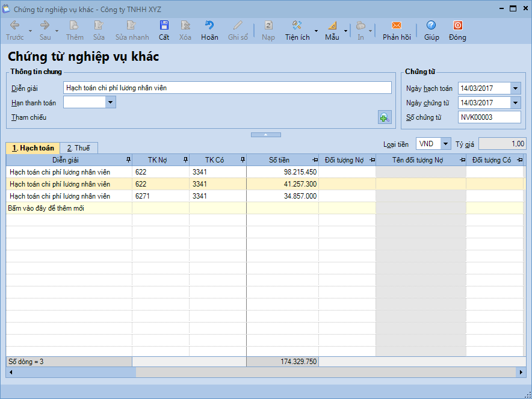
Task: Click the Số chứng từ input field
Action: tap(489, 117)
